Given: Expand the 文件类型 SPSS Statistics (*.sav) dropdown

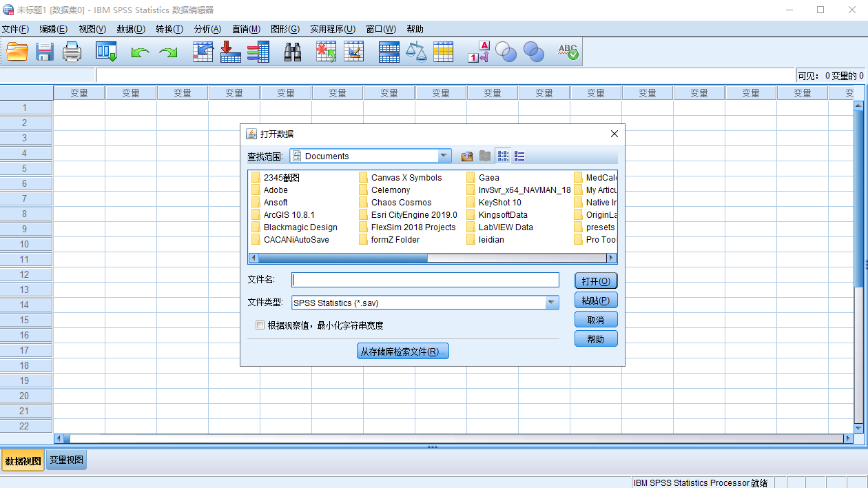Looking at the screenshot, I should pos(552,303).
